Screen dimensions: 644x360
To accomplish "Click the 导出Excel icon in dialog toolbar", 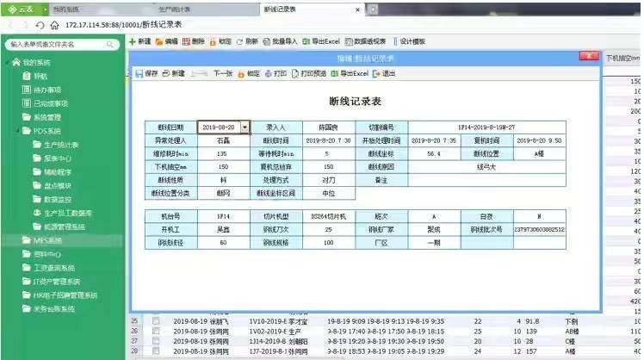I will [334, 73].
